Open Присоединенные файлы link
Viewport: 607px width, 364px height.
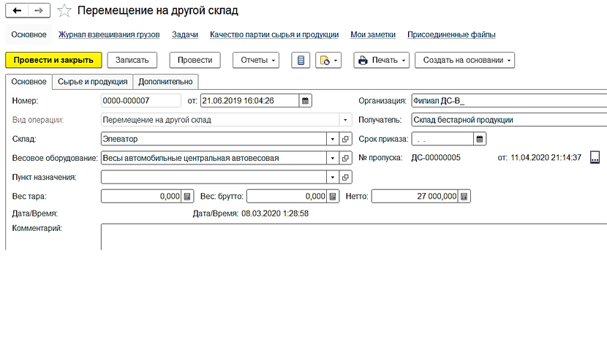tap(451, 34)
